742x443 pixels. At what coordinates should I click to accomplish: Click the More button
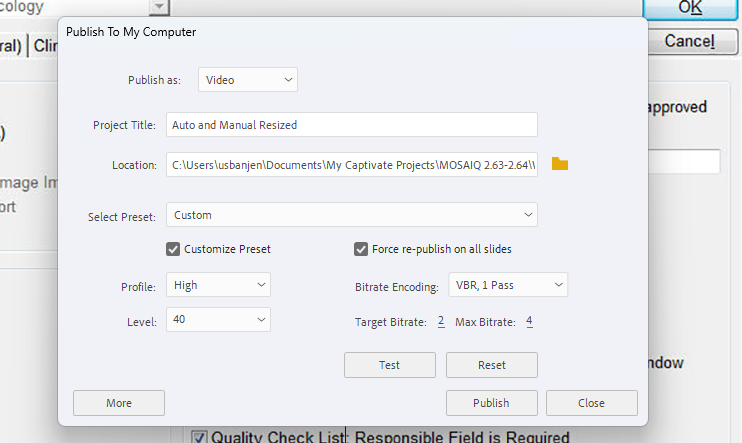(x=119, y=403)
